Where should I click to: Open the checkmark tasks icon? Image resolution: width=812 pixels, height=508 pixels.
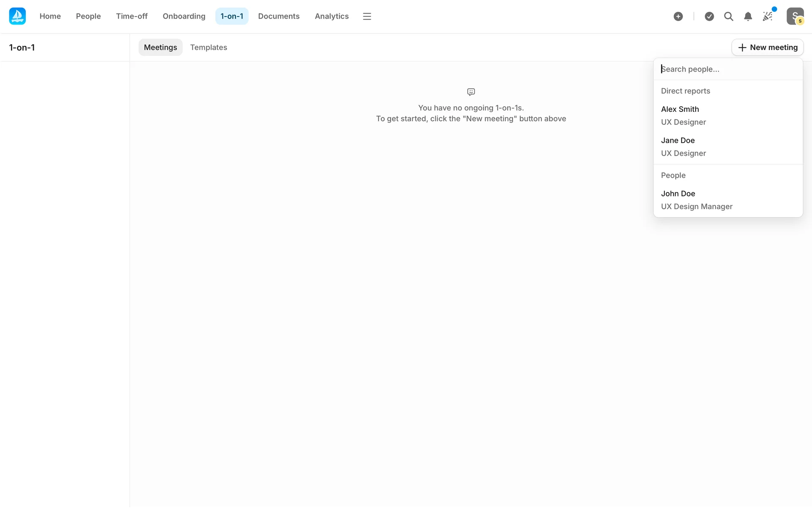click(709, 16)
